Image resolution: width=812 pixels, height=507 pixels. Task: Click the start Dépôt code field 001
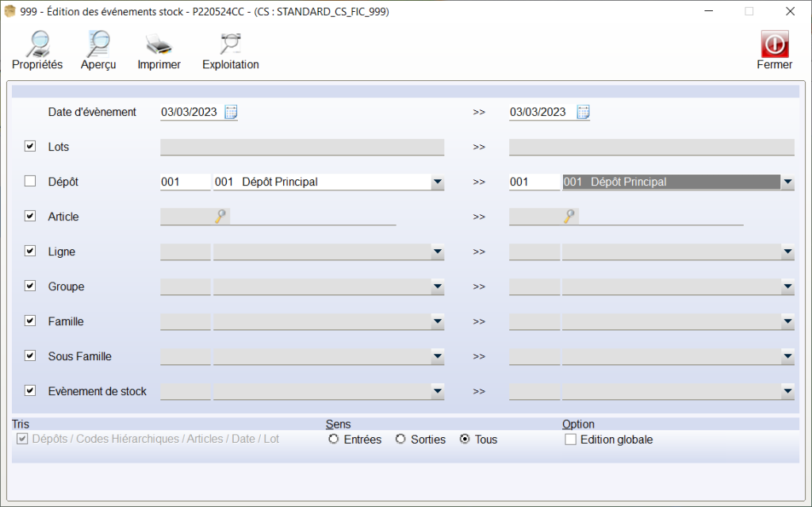185,182
